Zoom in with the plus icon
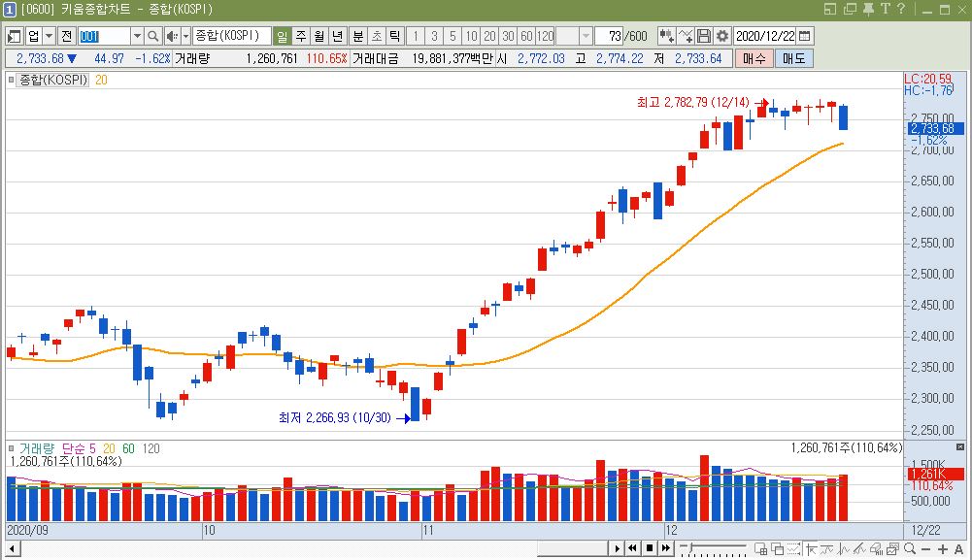 943,549
